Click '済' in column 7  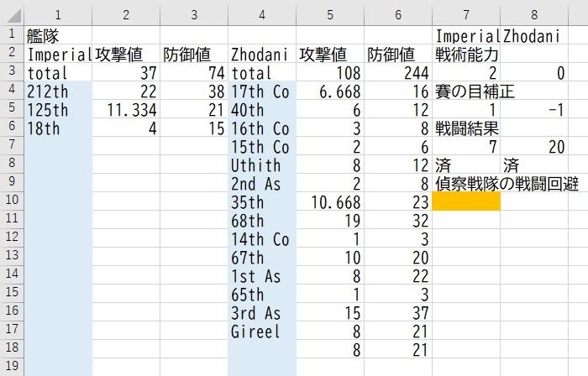coord(466,164)
